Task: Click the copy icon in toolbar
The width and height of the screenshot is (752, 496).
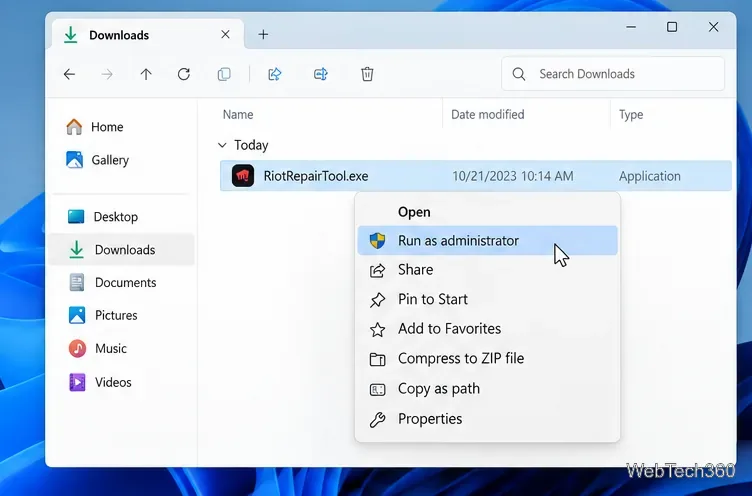Action: pyautogui.click(x=224, y=74)
